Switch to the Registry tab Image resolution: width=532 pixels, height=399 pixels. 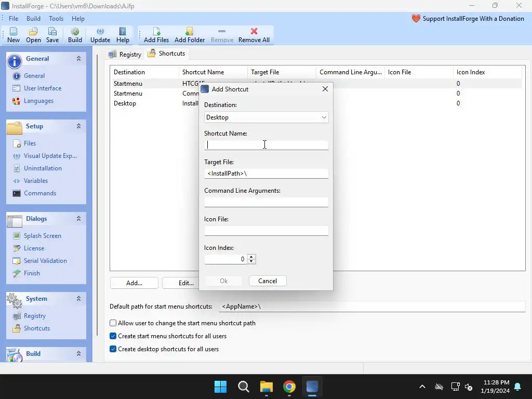pyautogui.click(x=125, y=54)
